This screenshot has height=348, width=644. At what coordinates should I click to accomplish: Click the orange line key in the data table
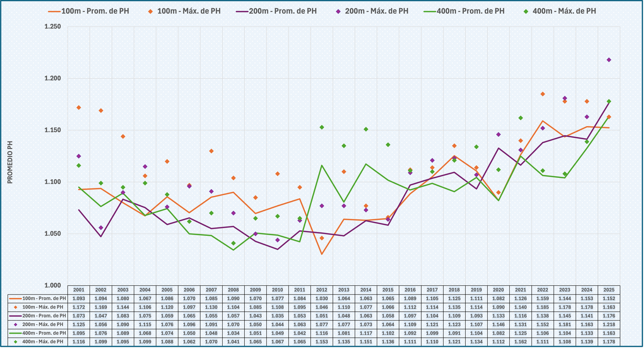[15, 299]
